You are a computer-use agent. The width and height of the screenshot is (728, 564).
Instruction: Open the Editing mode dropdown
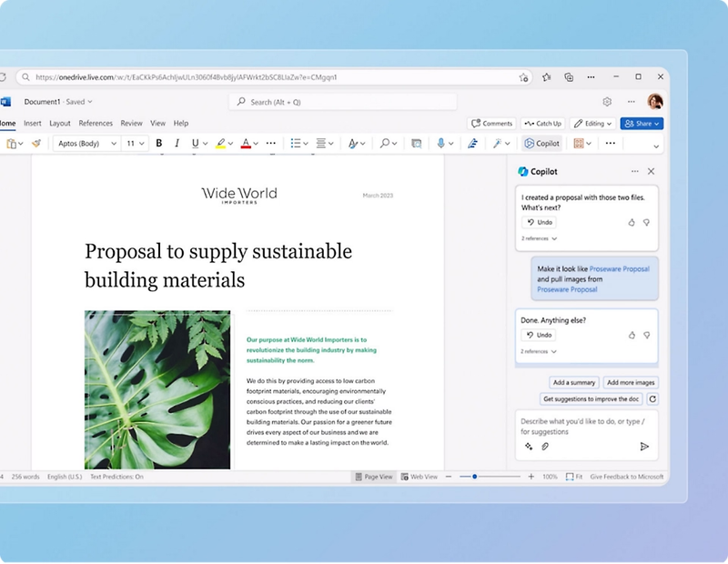593,124
